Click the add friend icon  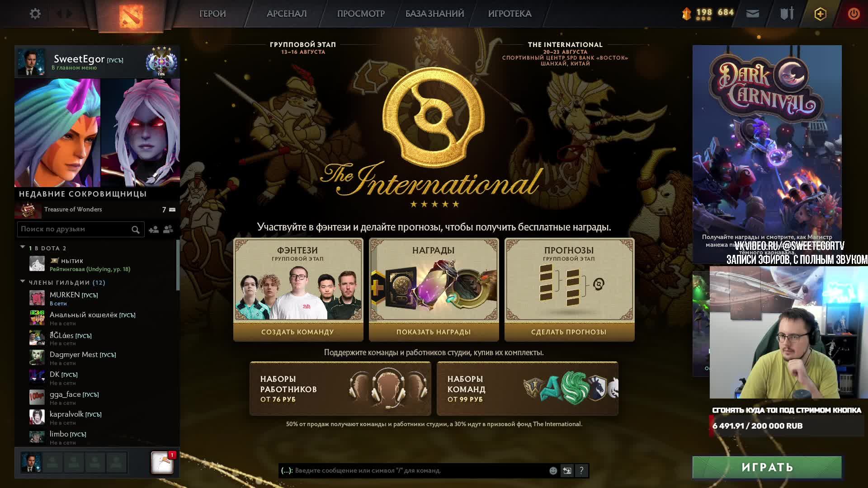pos(154,230)
